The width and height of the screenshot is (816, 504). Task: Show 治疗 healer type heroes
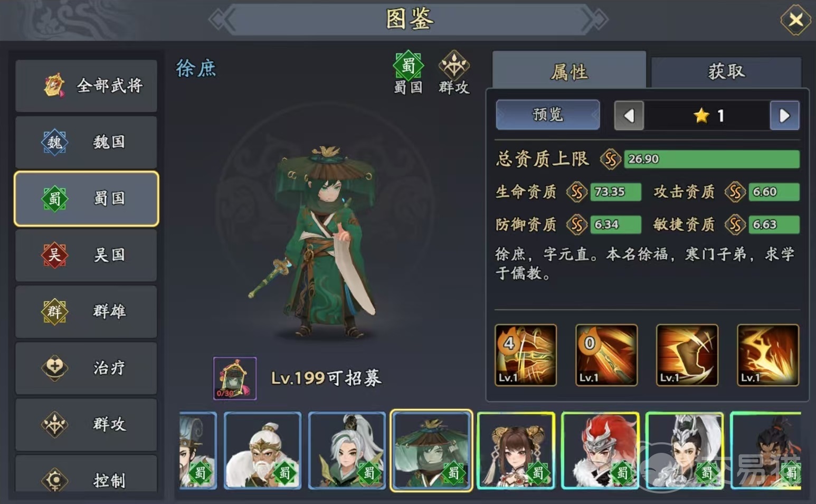[x=86, y=368]
